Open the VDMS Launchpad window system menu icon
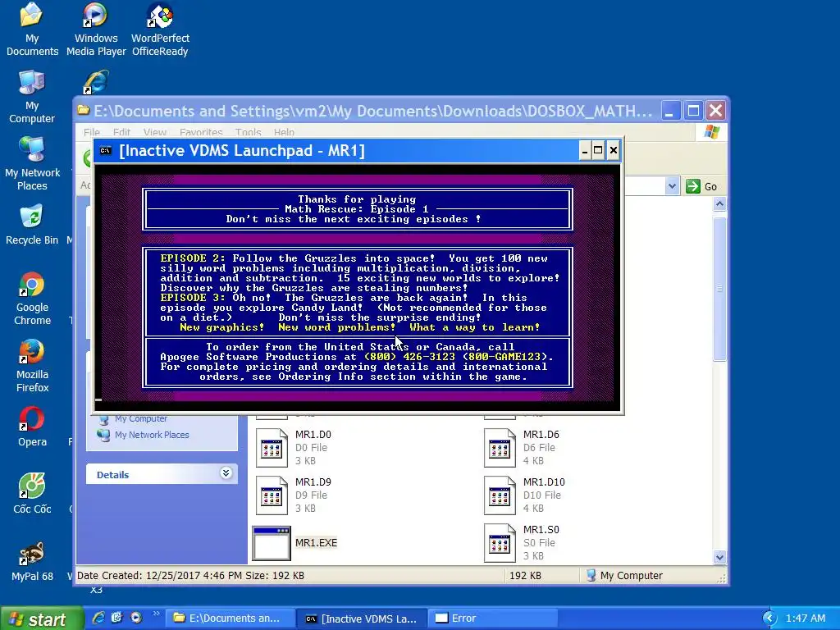 [x=106, y=151]
